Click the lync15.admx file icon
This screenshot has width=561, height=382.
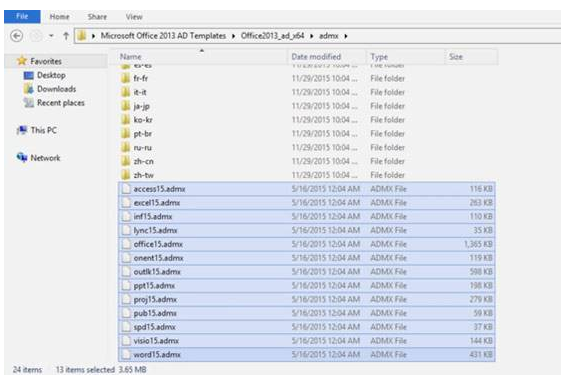126,230
